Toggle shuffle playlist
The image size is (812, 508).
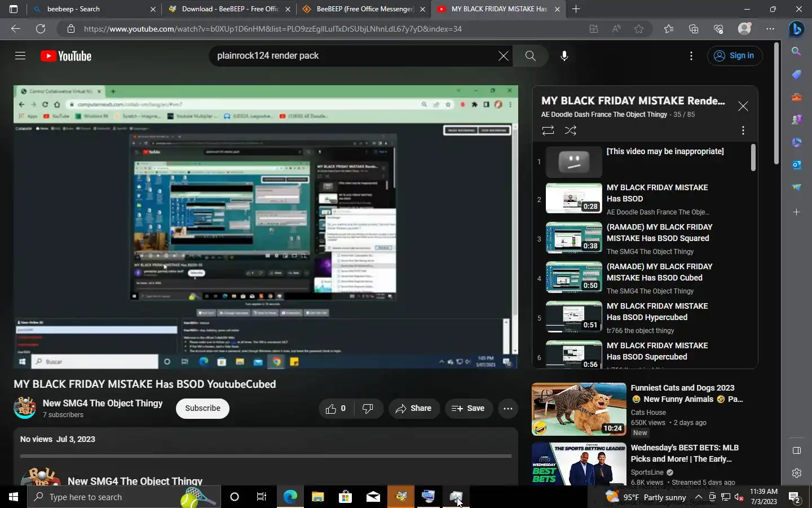(571, 130)
